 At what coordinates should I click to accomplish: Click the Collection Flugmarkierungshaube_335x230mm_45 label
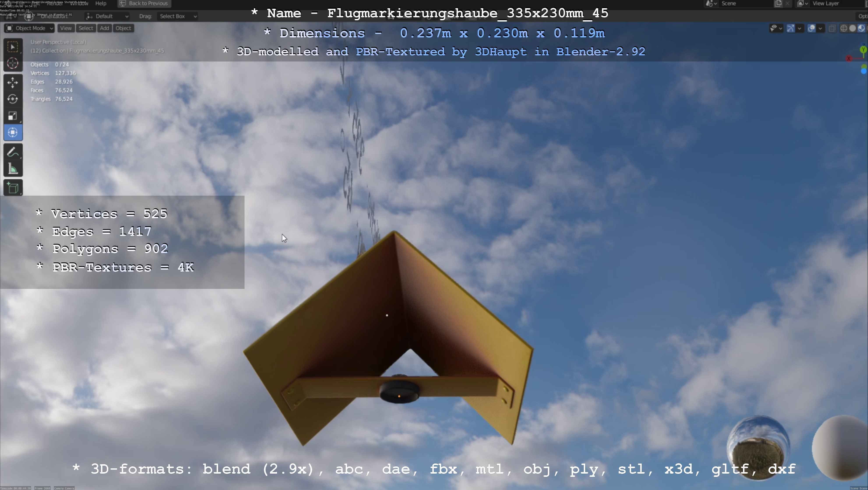(x=97, y=51)
